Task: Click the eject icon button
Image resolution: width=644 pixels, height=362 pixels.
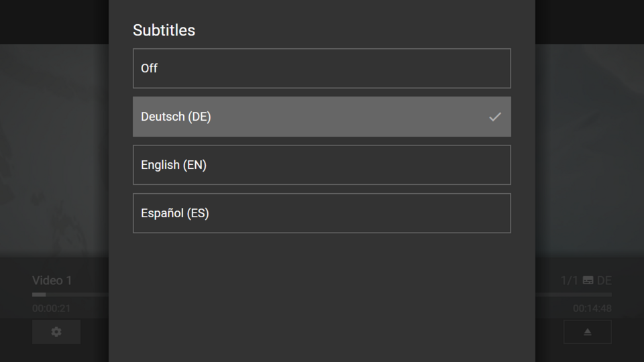Action: coord(587,332)
